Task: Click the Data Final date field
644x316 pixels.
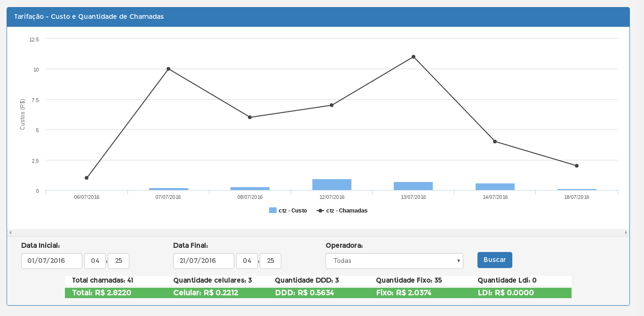Action: point(204,261)
